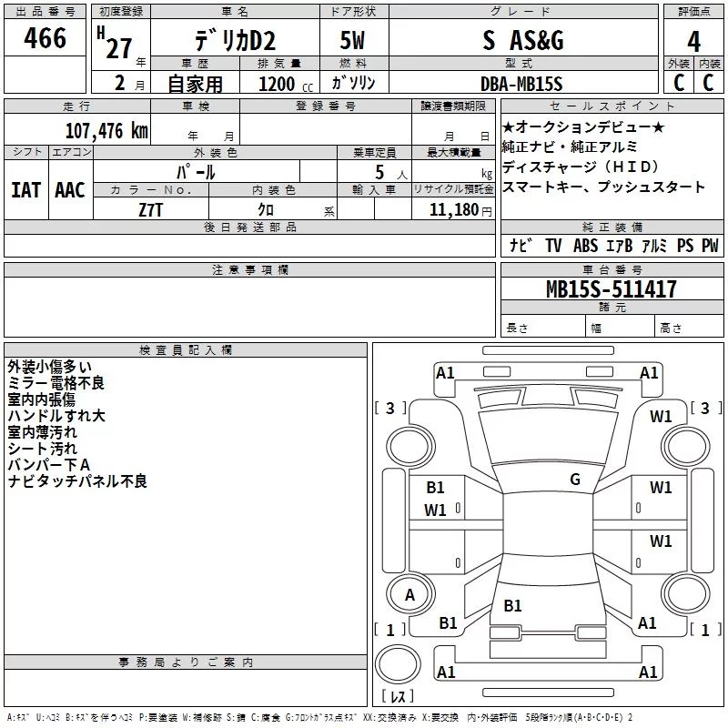
Task: Select door type 5W
Action: pos(352,40)
